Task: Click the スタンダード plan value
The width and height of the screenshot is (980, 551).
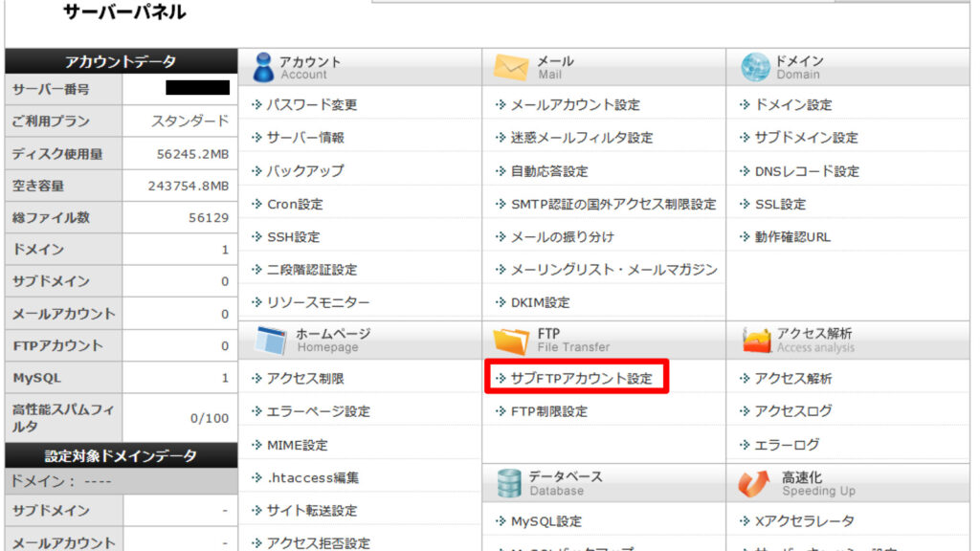Action: pyautogui.click(x=190, y=121)
